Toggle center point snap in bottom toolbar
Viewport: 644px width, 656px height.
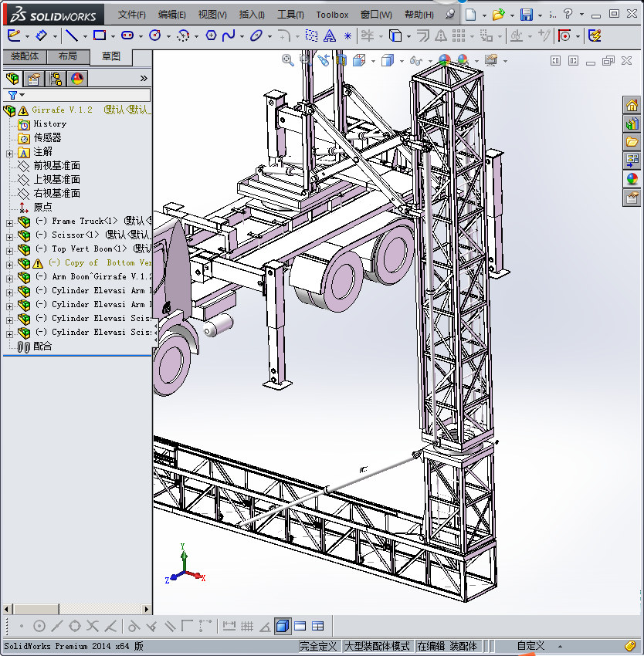point(39,627)
